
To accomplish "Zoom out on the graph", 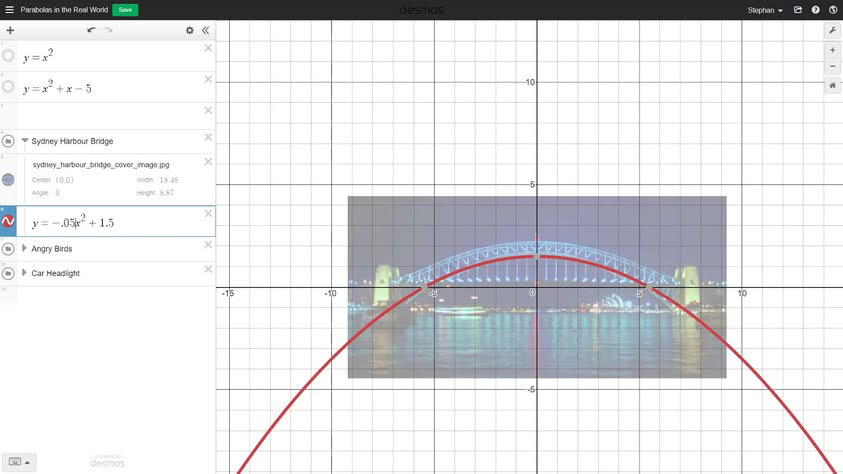I will point(832,66).
